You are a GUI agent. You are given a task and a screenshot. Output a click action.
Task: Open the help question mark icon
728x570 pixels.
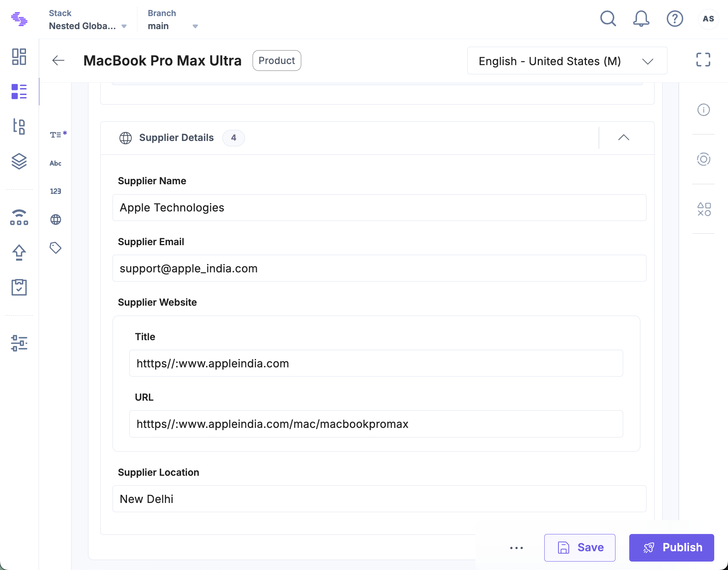(x=675, y=18)
